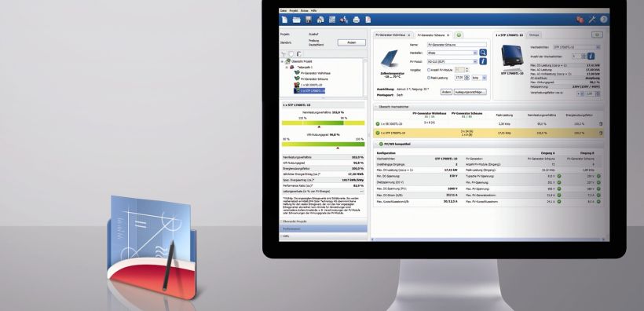Click the green status icon beside PV/WR kompatibel
The height and width of the screenshot is (311, 644).
click(381, 145)
